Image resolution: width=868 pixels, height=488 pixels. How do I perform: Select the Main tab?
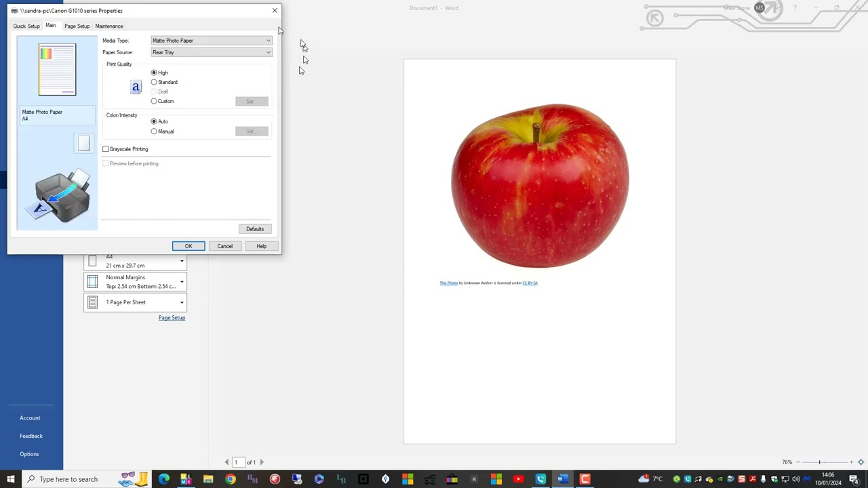point(51,26)
